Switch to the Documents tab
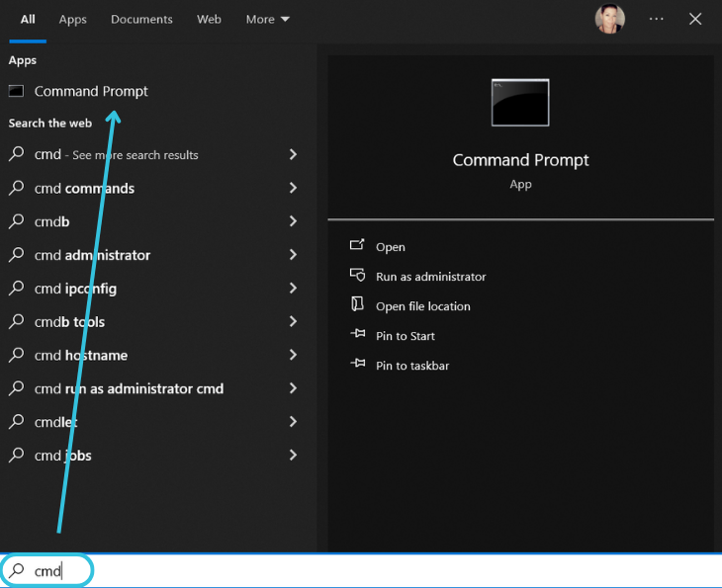 [141, 19]
